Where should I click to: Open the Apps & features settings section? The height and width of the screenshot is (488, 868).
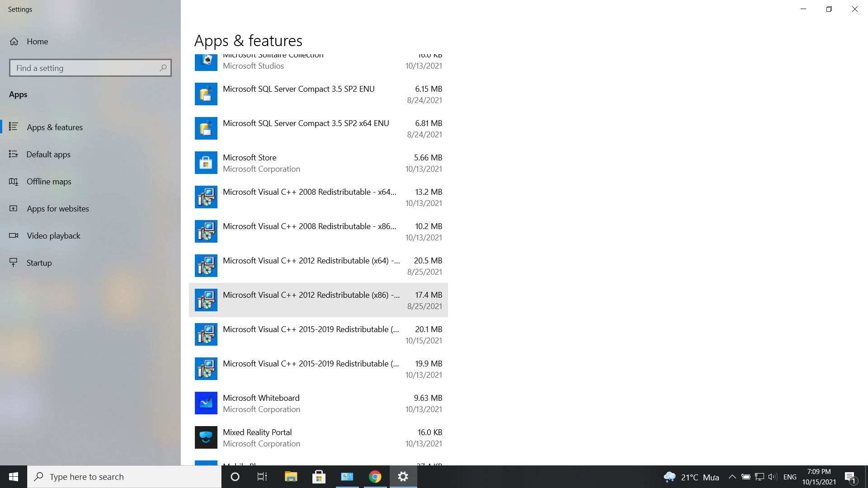55,127
